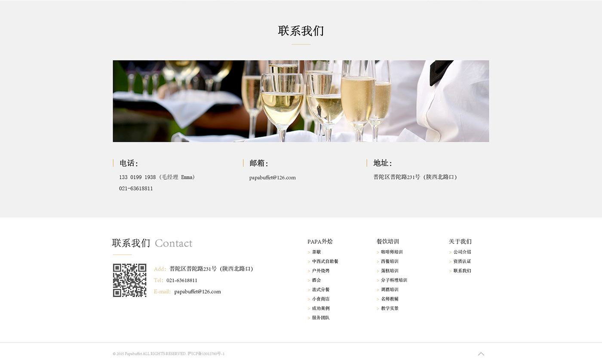Viewport: 602px width, 364px height.
Task: Open the 中西式自助餐 footer link
Action: (325, 261)
